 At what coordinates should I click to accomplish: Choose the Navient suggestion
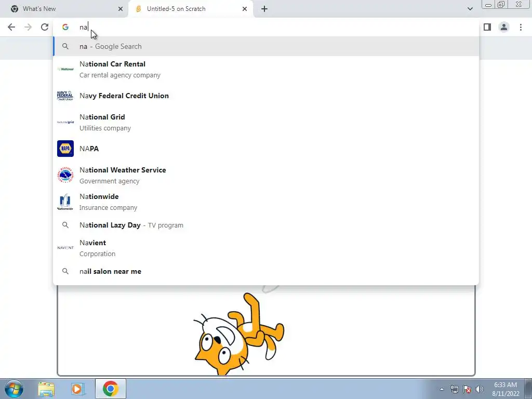click(266, 248)
